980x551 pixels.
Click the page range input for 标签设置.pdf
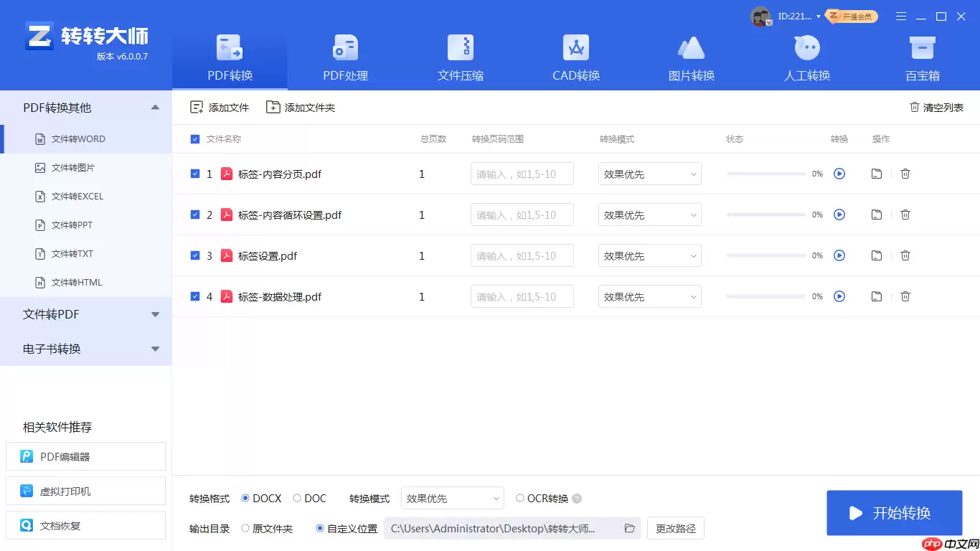click(522, 255)
